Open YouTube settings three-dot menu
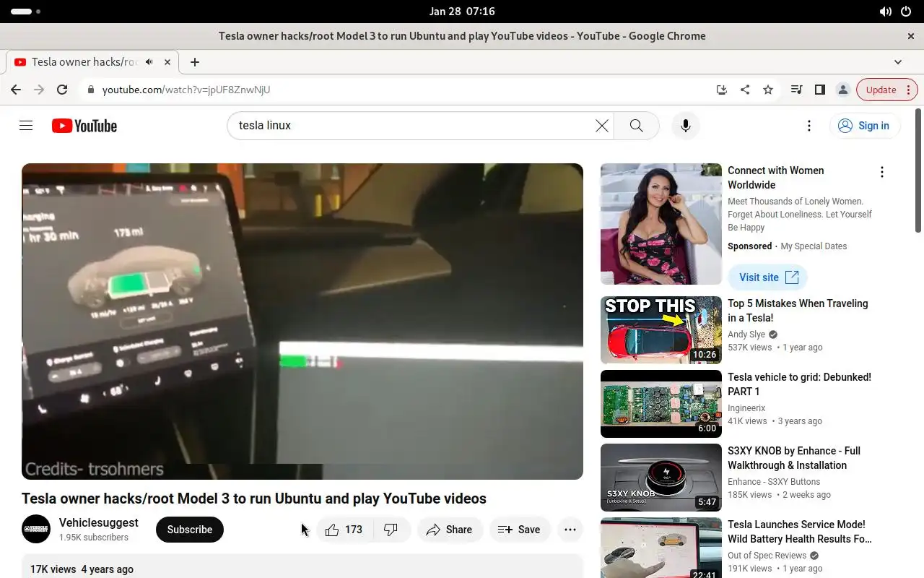 [x=809, y=126]
